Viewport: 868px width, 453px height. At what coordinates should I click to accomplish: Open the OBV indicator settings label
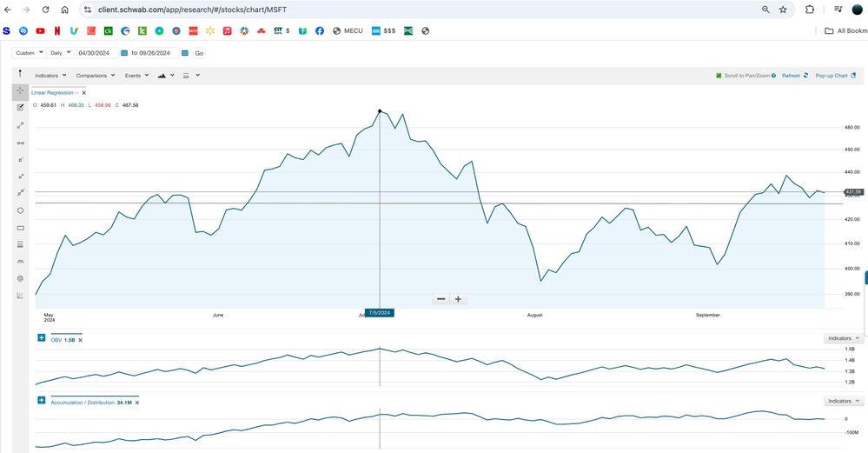[63, 341]
